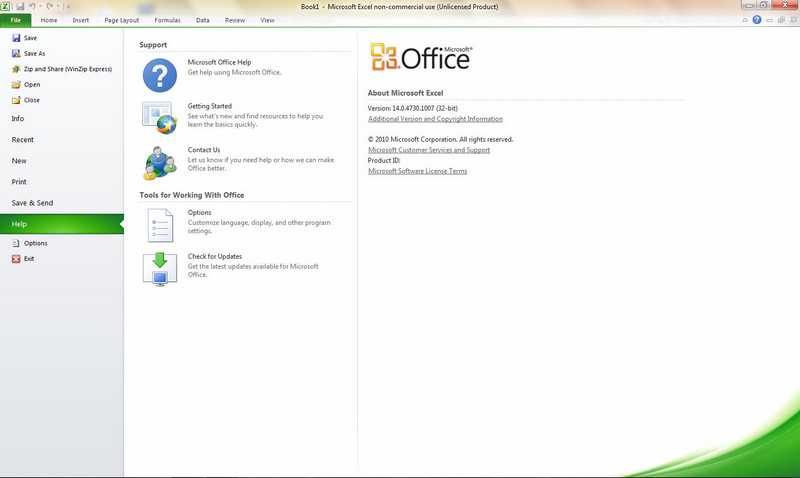
Task: Click 'Get the latest updates available' description
Action: [253, 270]
